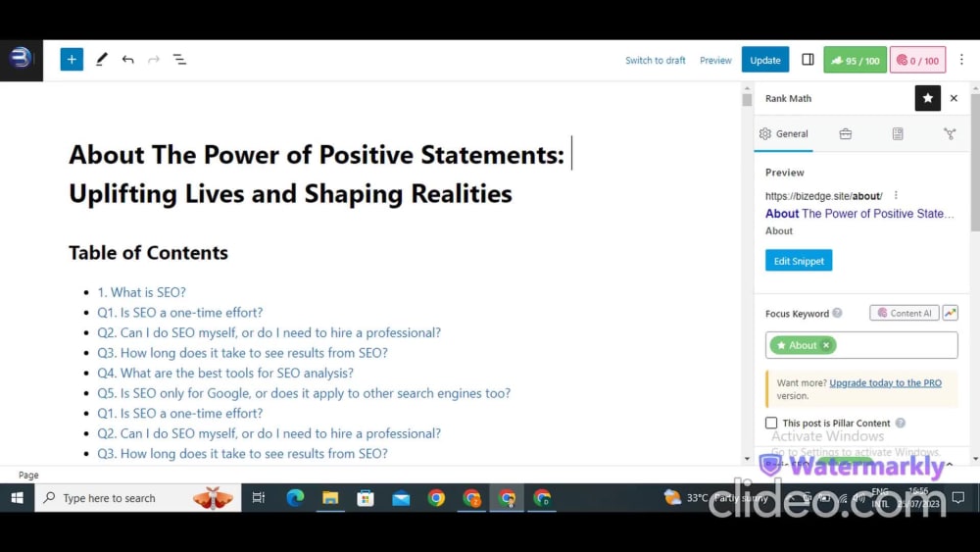
Task: Click the Edit Snippet button
Action: point(799,261)
